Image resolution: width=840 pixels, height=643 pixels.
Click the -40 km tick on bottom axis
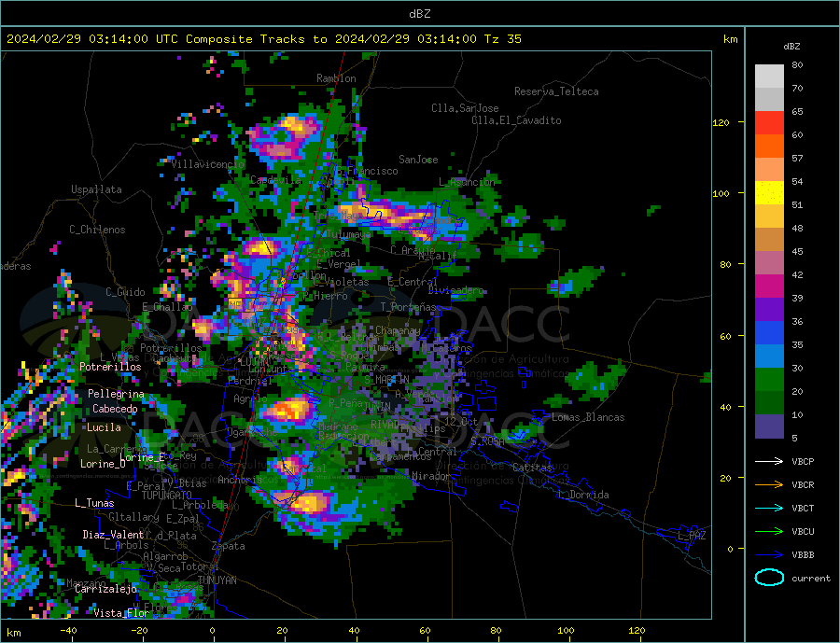tap(68, 630)
